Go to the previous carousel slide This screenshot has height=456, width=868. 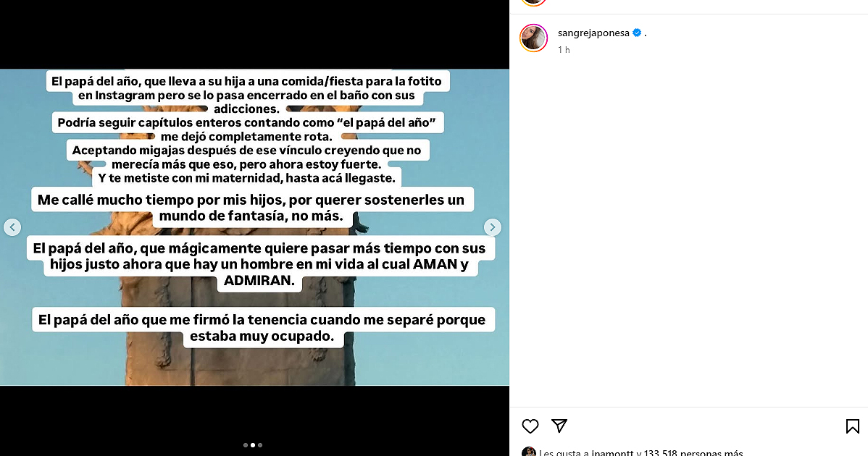tap(12, 227)
